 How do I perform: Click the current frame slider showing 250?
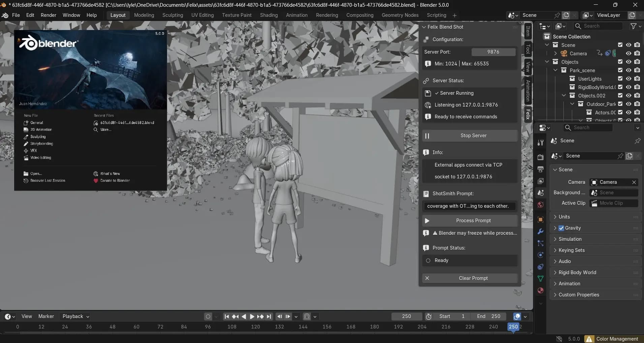406,316
